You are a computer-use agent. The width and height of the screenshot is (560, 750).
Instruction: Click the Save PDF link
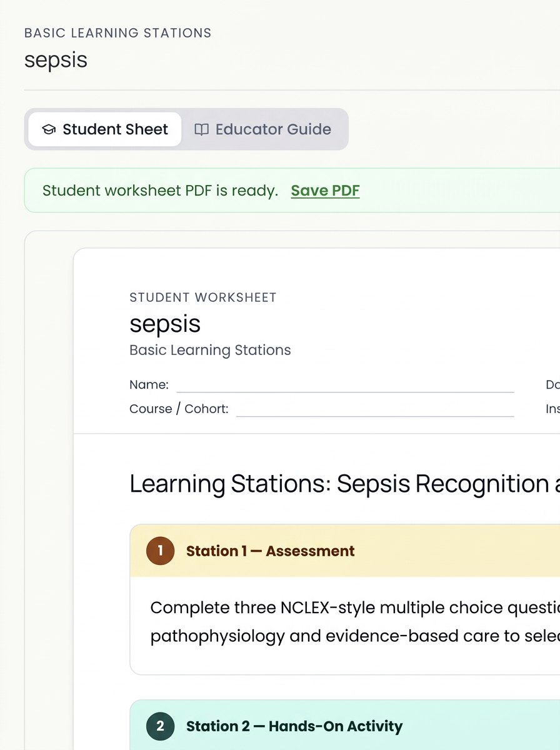[x=325, y=191]
